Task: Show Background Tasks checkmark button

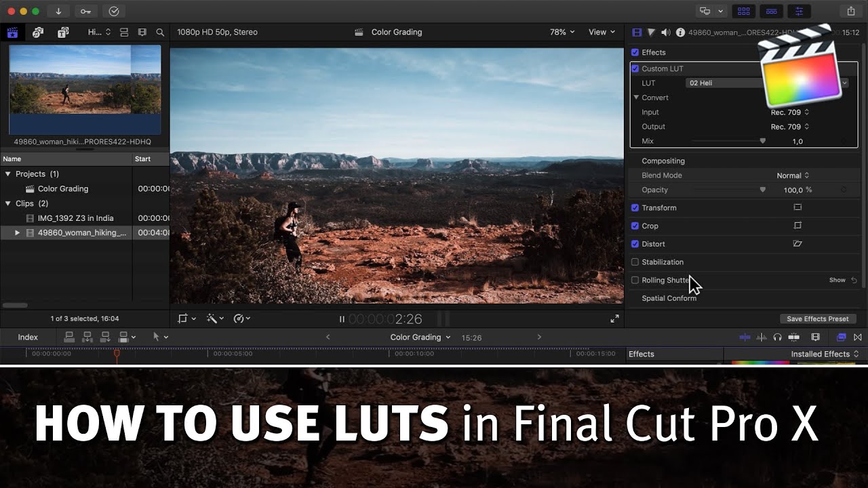Action: pos(114,11)
